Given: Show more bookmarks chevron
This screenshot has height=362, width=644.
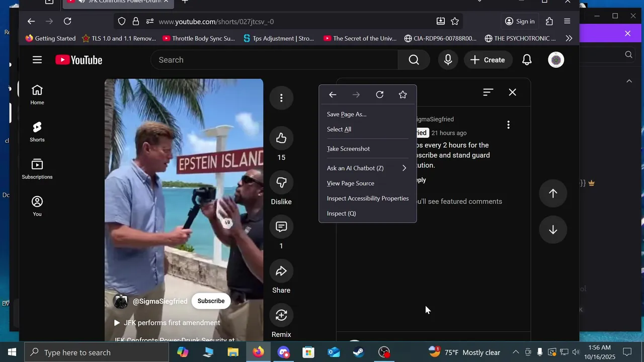Looking at the screenshot, I should [x=569, y=38].
